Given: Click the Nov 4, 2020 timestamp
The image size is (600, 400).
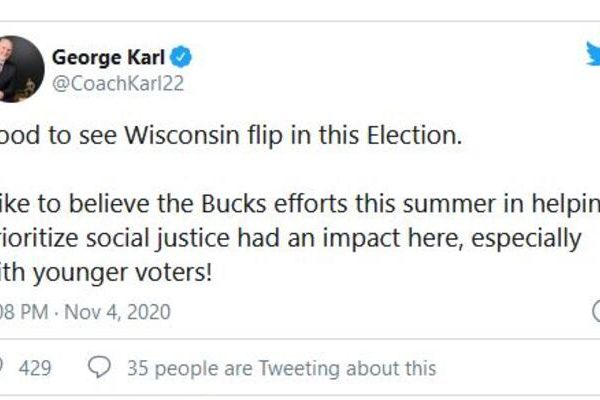Looking at the screenshot, I should 117,312.
